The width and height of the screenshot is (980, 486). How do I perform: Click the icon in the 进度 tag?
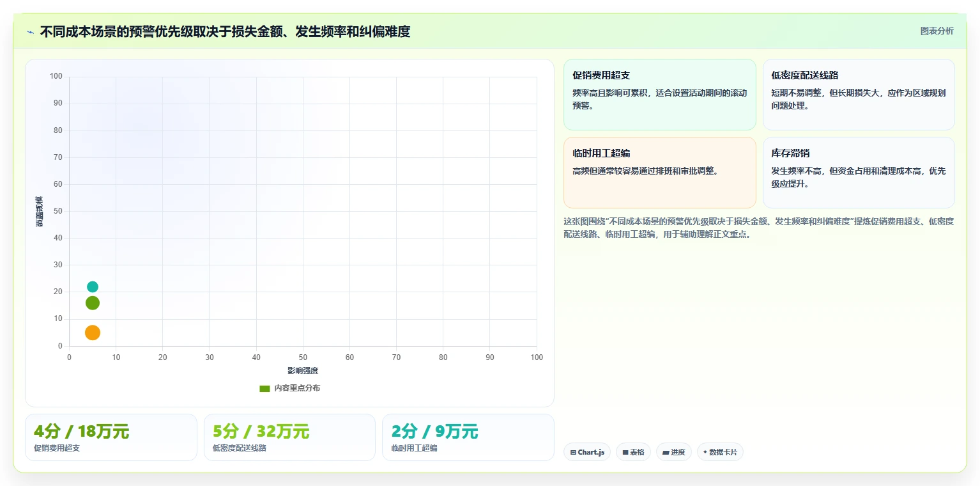pyautogui.click(x=666, y=453)
